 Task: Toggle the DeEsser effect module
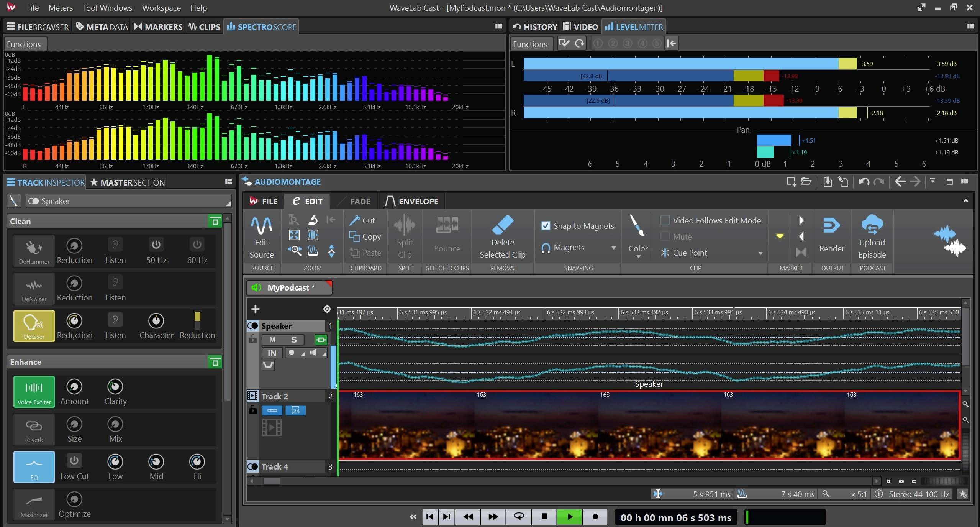coord(34,326)
